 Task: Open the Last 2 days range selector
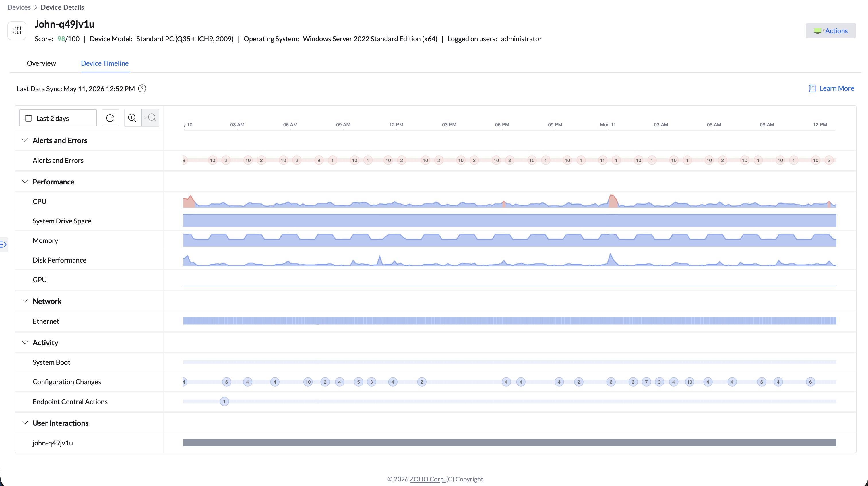pos(58,118)
